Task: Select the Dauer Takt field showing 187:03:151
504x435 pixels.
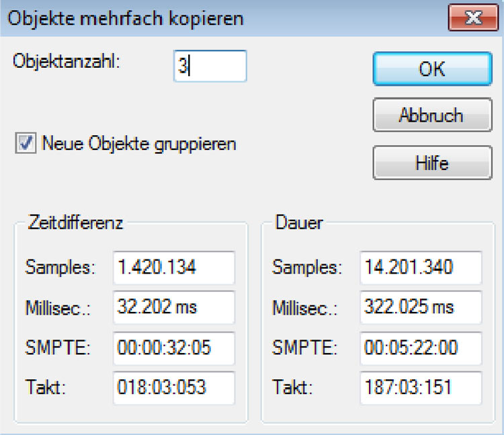Action: (x=421, y=388)
